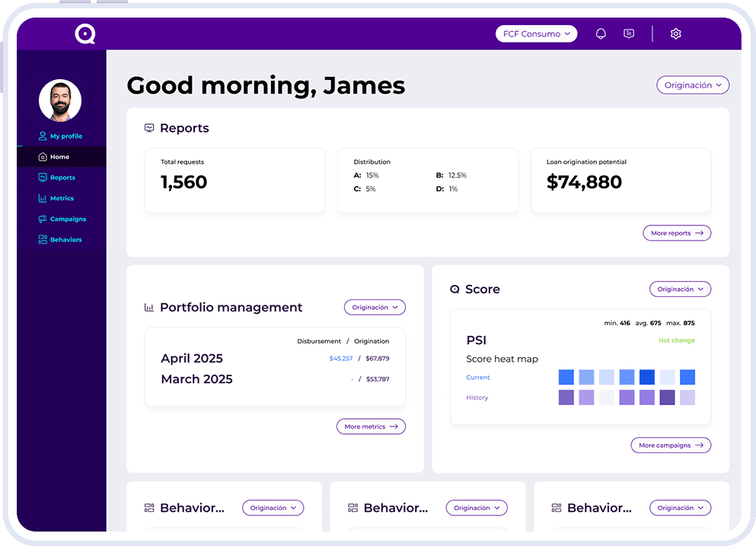Open Originación dropdown in Portfolio management
Viewport: 756px width, 546px height.
click(375, 307)
